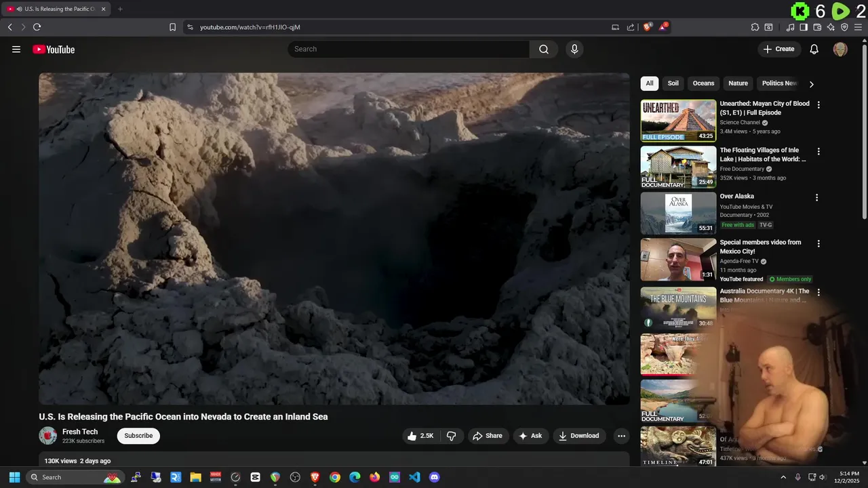Open options for the Over Alaska video
This screenshot has height=488, width=868.
pos(816,198)
